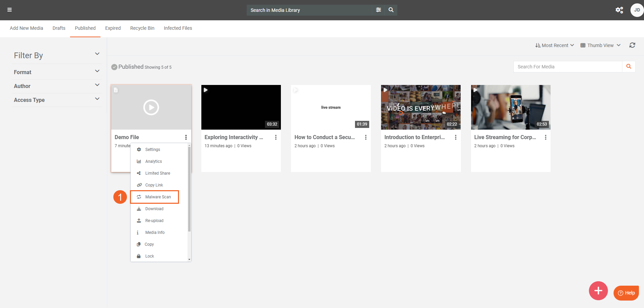Screen dimensions: 644x308
Task: Open options menu for Exploring Interactivity video
Action: 276,137
